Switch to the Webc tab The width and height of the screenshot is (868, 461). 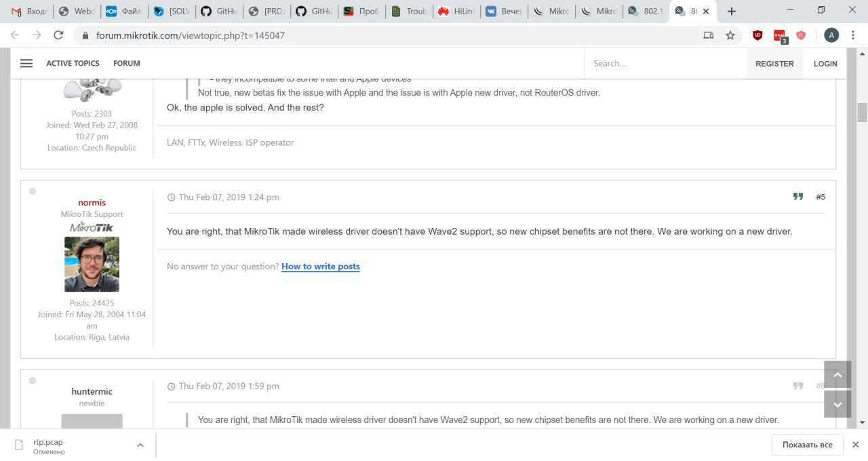coord(77,11)
